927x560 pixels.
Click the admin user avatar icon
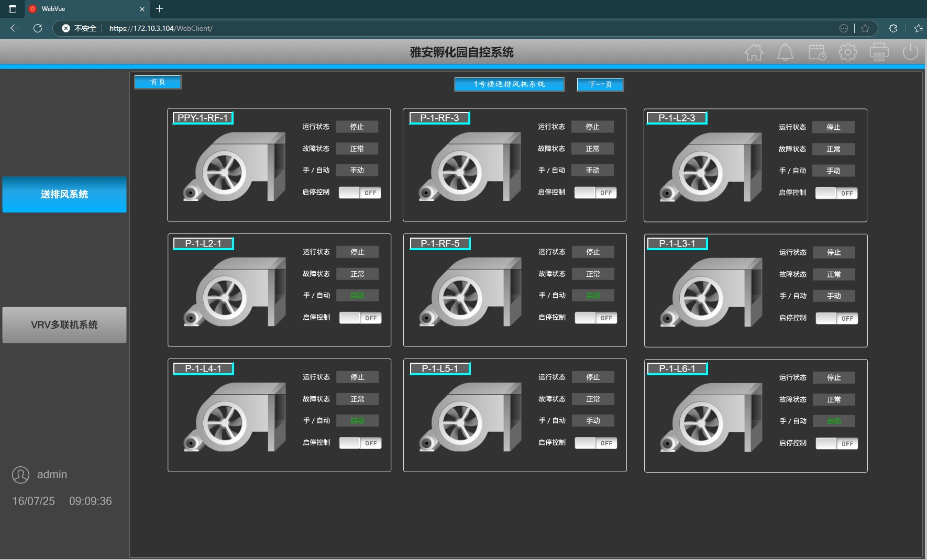(x=20, y=475)
